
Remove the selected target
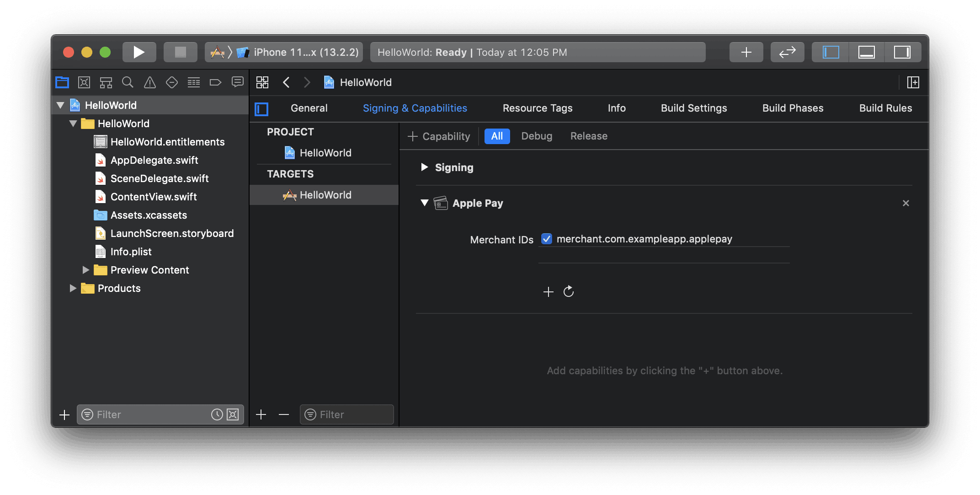pyautogui.click(x=284, y=414)
